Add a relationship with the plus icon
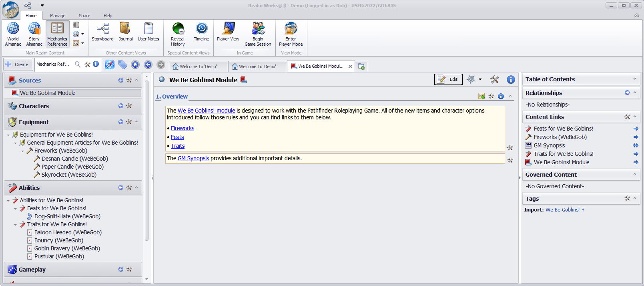The height and width of the screenshot is (286, 644). [x=627, y=93]
